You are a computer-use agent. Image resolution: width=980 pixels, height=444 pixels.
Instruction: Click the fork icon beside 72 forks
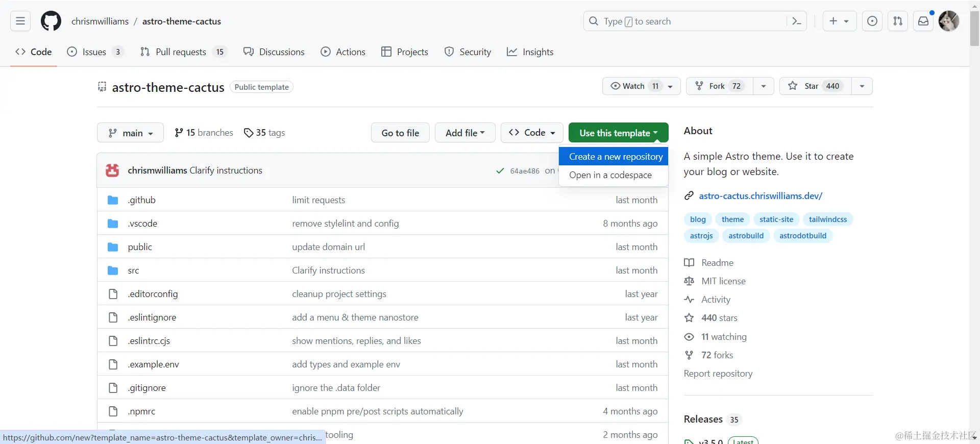click(689, 355)
